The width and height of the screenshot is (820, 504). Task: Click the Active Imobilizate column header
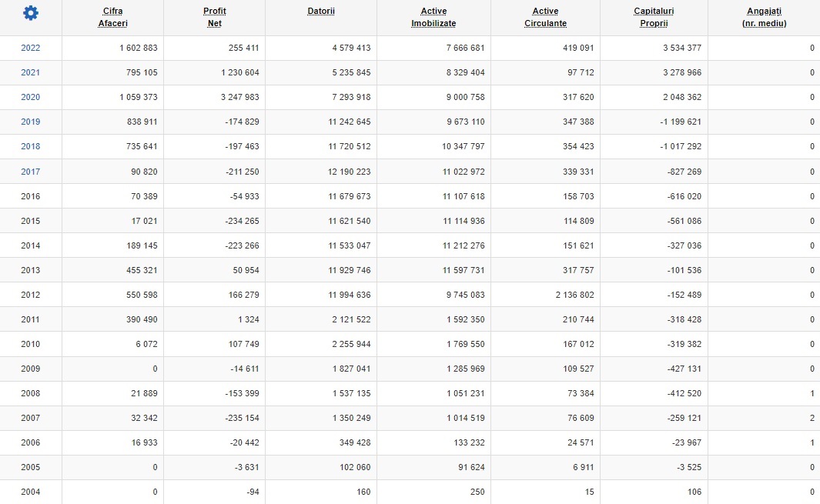(x=433, y=17)
